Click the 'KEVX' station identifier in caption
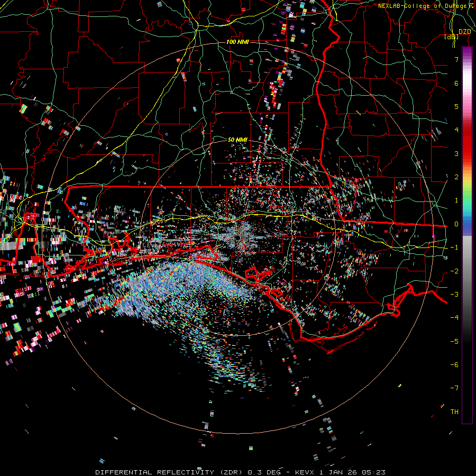476x476 pixels. click(x=305, y=472)
